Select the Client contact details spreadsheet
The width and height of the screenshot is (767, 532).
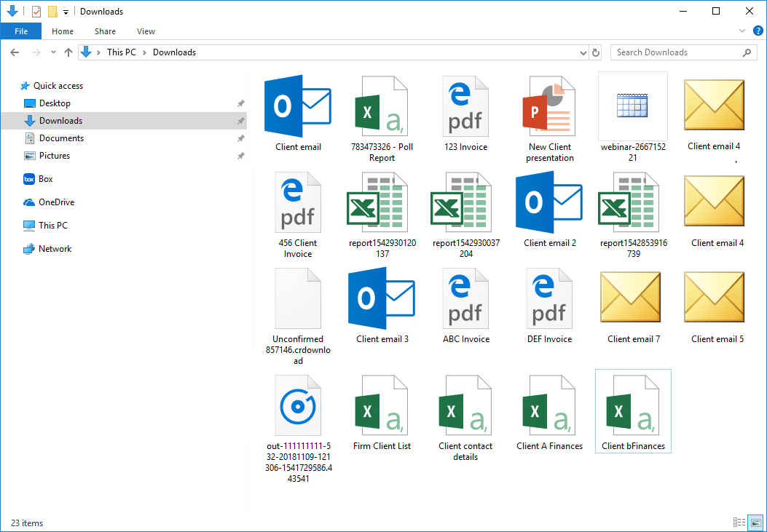coord(465,418)
